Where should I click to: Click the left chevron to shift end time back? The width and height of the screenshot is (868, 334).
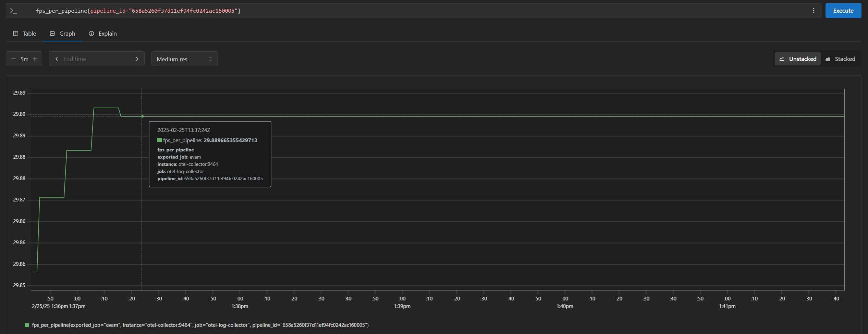tap(57, 59)
